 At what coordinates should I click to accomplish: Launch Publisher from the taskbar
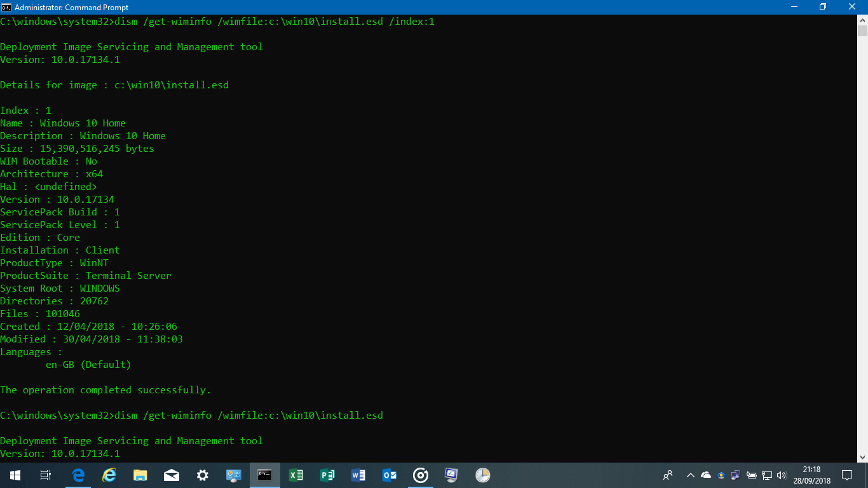pyautogui.click(x=327, y=475)
